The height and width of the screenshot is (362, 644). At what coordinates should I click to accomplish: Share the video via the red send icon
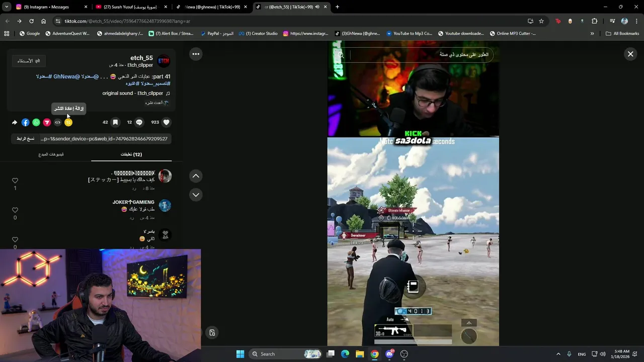pos(47,122)
